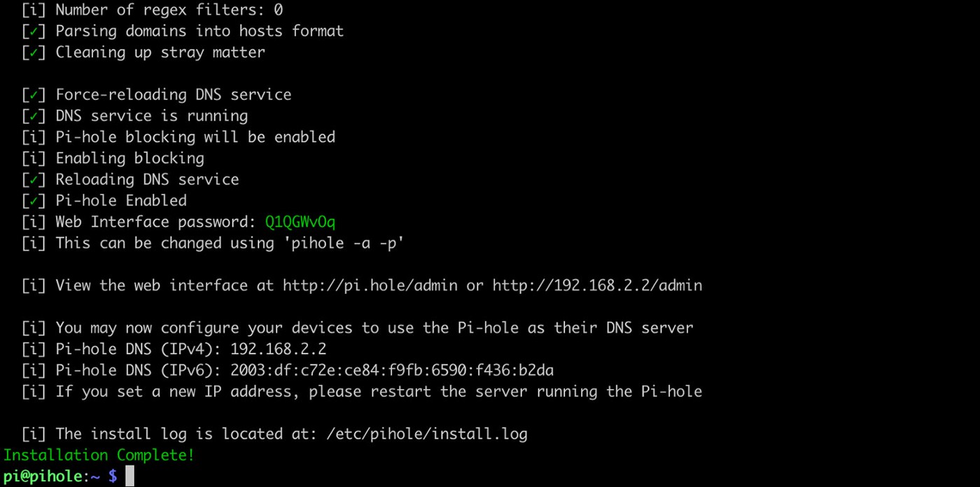980x487 pixels.
Task: Click the checkmark next to Cleaning up stray matter
Action: [x=34, y=52]
